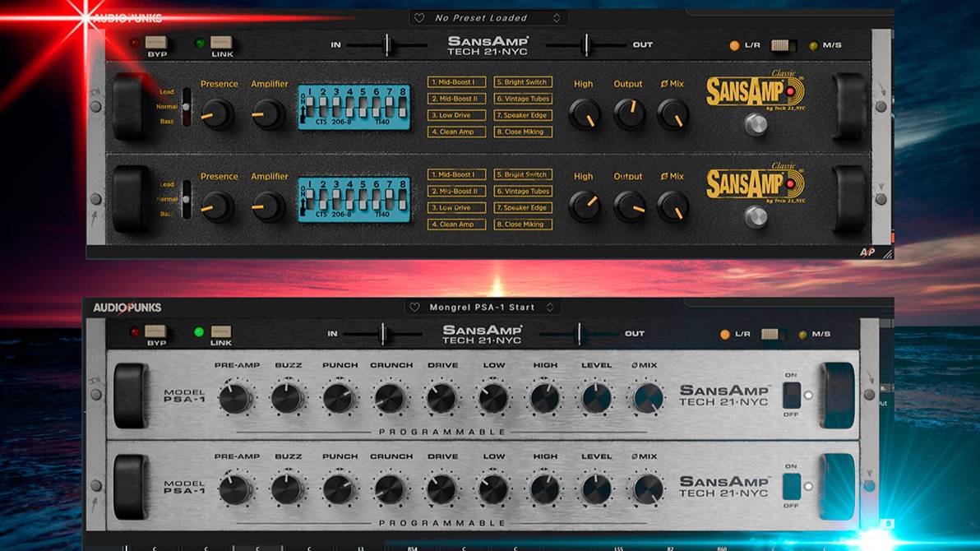Toggle LINK switch on PSA-1 plugin
This screenshot has width=980, height=551.
point(220,331)
